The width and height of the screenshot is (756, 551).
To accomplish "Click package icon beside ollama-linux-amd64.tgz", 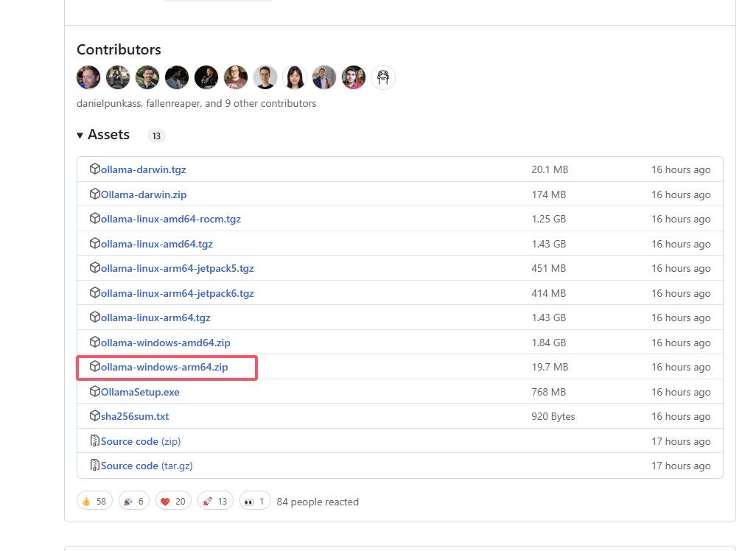I will click(x=94, y=243).
